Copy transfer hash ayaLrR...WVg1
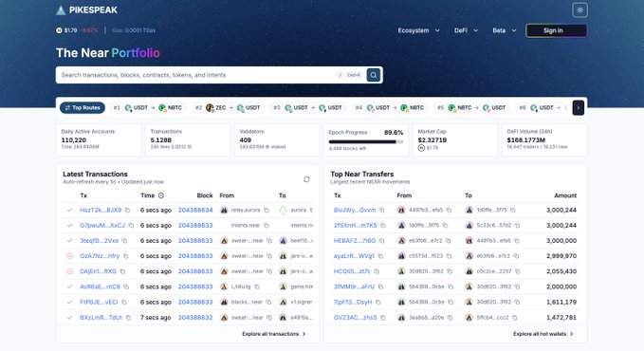This screenshot has height=351, width=644. [380, 256]
